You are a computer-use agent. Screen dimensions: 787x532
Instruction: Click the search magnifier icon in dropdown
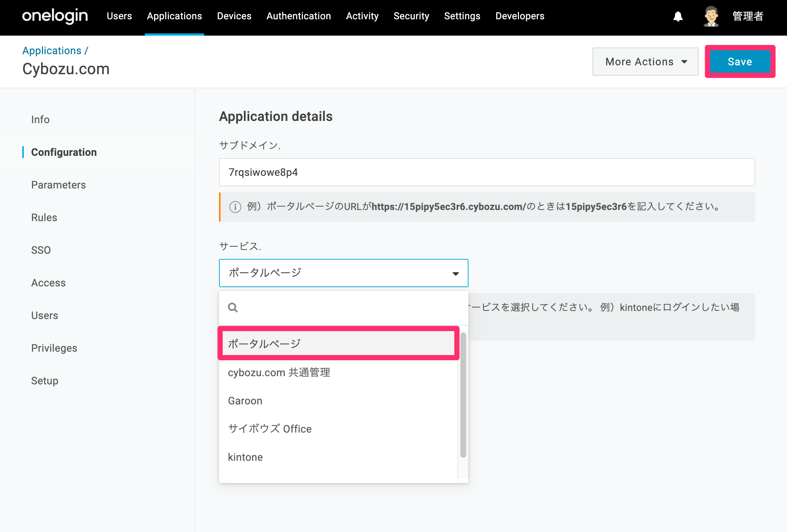233,308
